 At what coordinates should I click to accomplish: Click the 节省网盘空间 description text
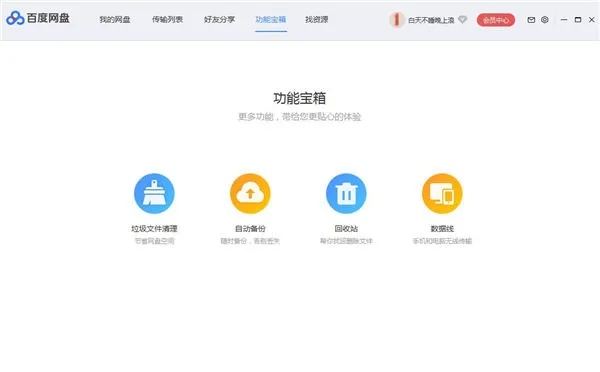tap(154, 241)
